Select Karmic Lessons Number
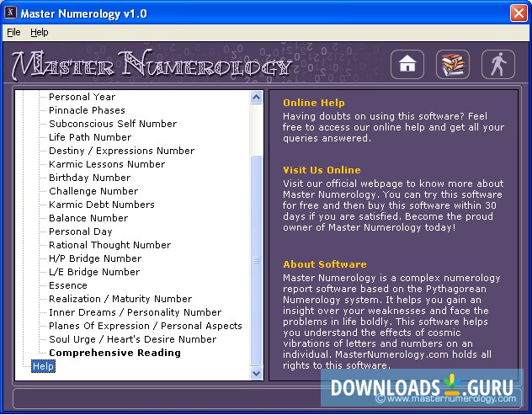532x415 pixels. (107, 164)
